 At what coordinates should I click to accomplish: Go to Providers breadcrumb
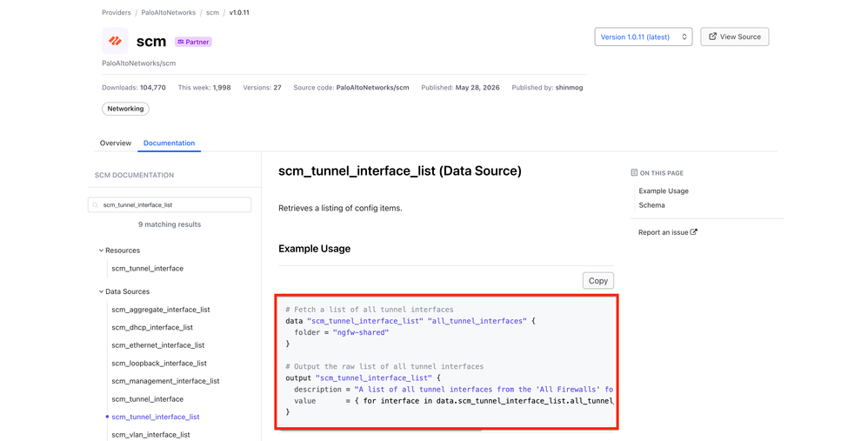tap(117, 12)
